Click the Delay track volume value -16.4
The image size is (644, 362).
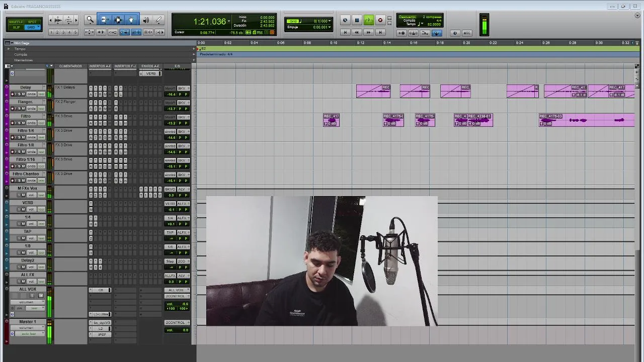(x=171, y=94)
